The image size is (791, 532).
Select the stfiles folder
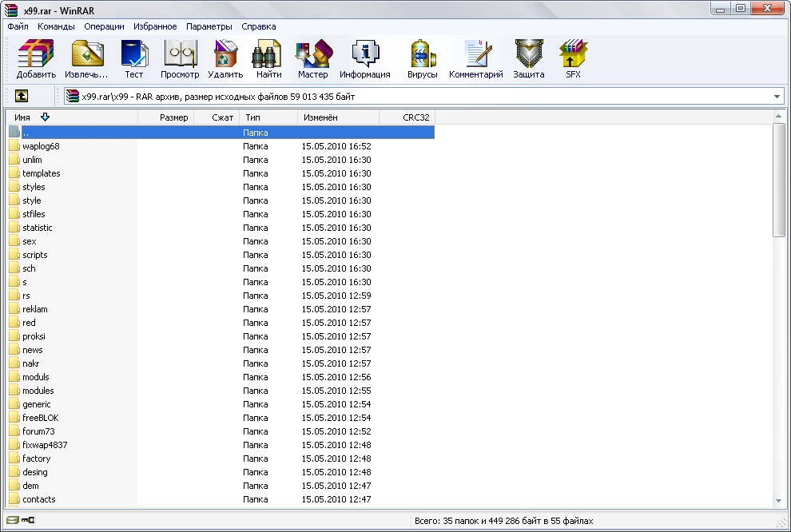click(34, 214)
